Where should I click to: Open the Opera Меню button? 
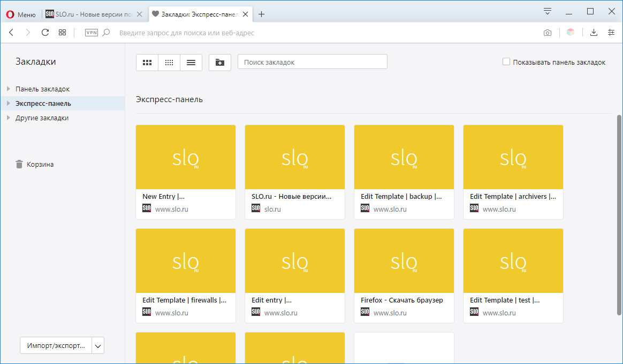click(21, 14)
